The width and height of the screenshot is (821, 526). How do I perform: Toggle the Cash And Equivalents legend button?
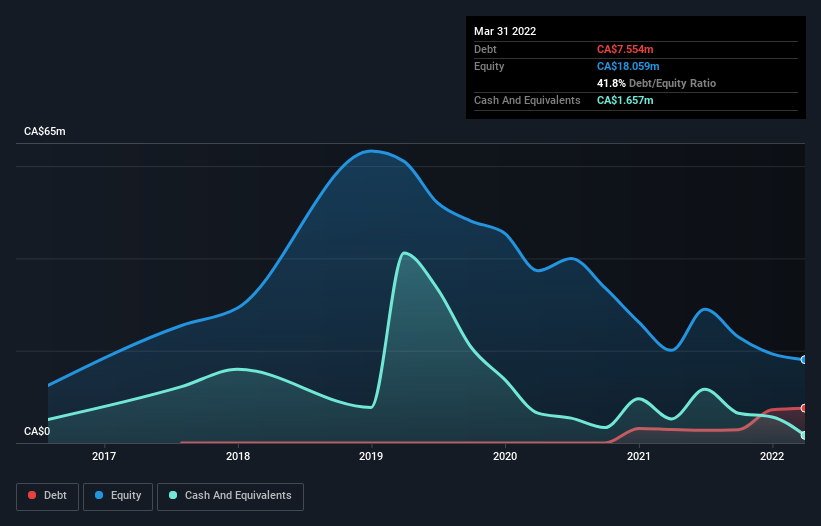(230, 496)
